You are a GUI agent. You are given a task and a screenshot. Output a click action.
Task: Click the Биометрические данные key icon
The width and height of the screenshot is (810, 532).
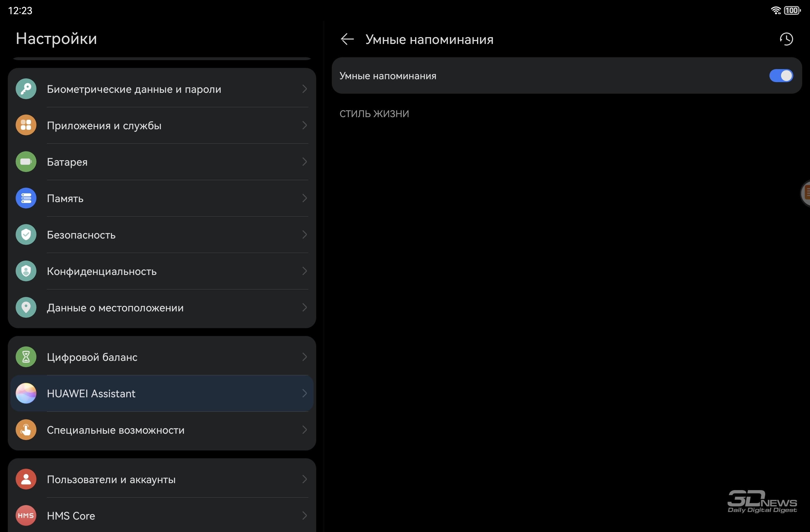[x=26, y=89]
